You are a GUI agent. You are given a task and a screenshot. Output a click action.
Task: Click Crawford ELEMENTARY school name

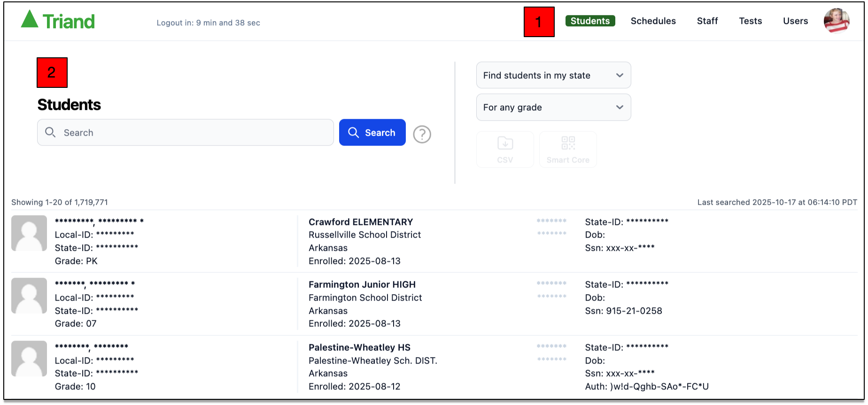[x=361, y=222]
